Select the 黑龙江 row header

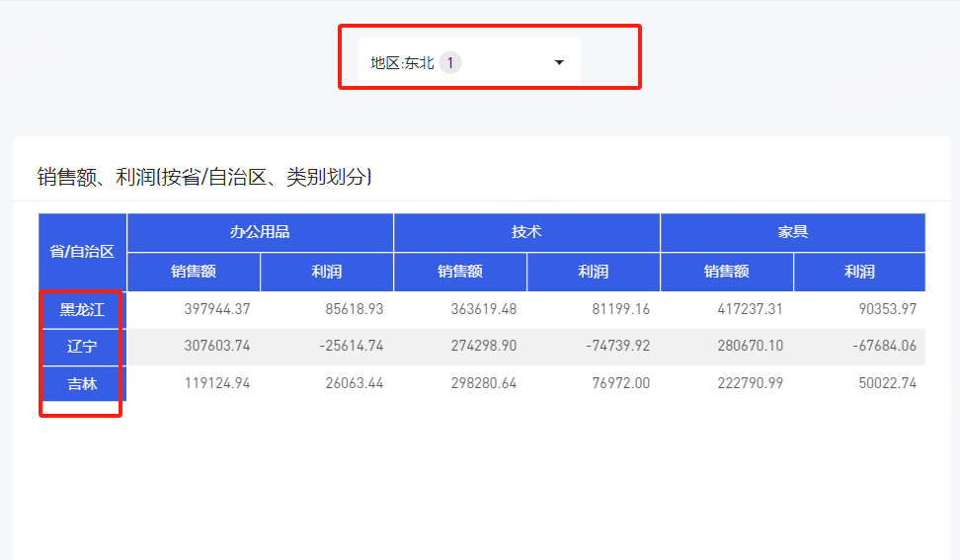point(83,309)
